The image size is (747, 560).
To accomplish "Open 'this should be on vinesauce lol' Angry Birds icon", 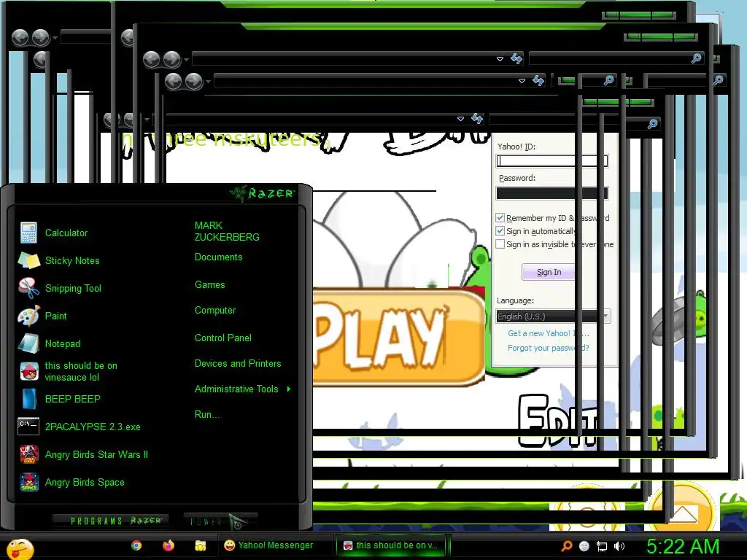I will (x=28, y=371).
